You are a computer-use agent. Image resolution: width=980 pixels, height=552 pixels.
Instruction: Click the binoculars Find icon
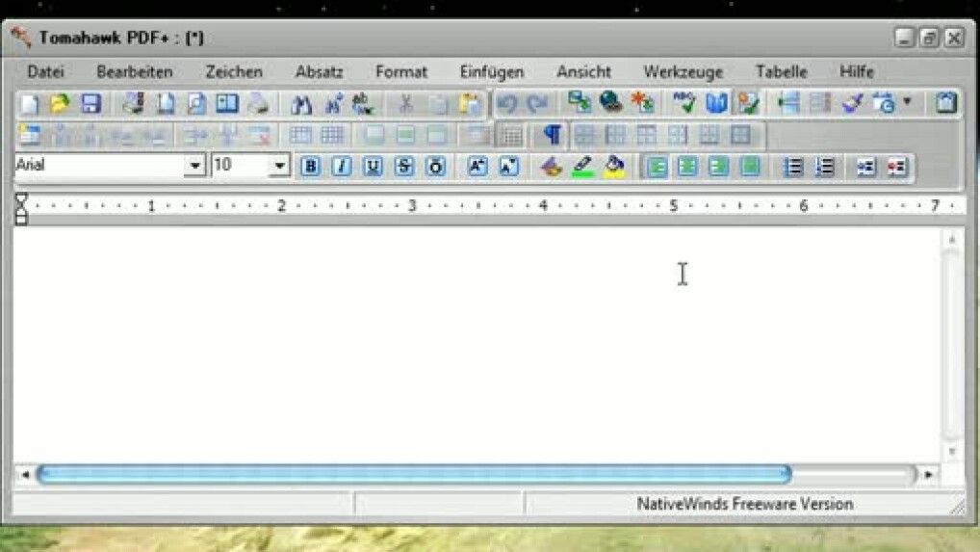click(301, 103)
